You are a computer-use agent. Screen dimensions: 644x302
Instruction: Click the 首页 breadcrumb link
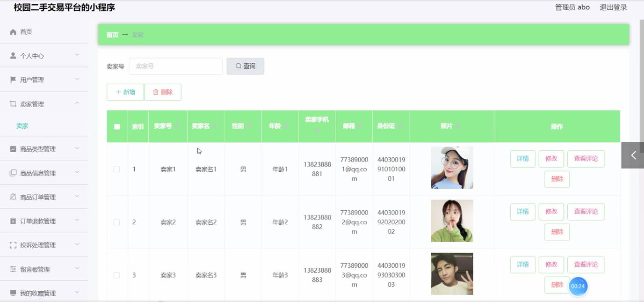pyautogui.click(x=112, y=35)
